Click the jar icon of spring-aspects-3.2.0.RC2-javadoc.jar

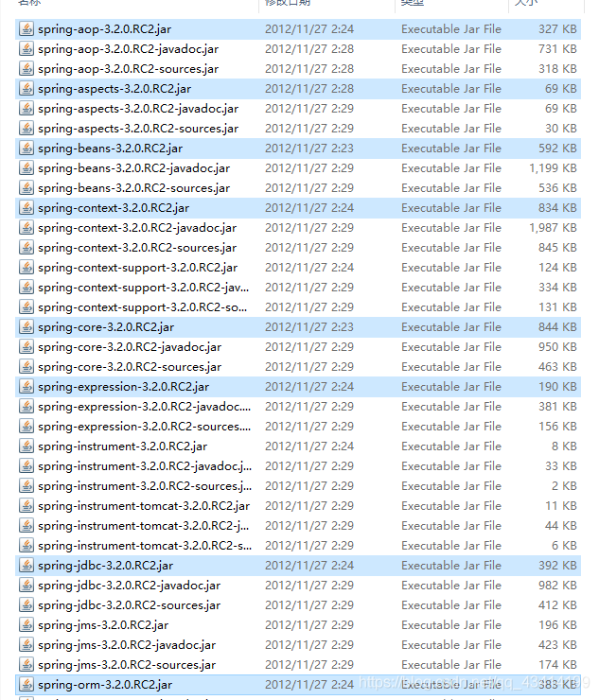click(x=26, y=109)
